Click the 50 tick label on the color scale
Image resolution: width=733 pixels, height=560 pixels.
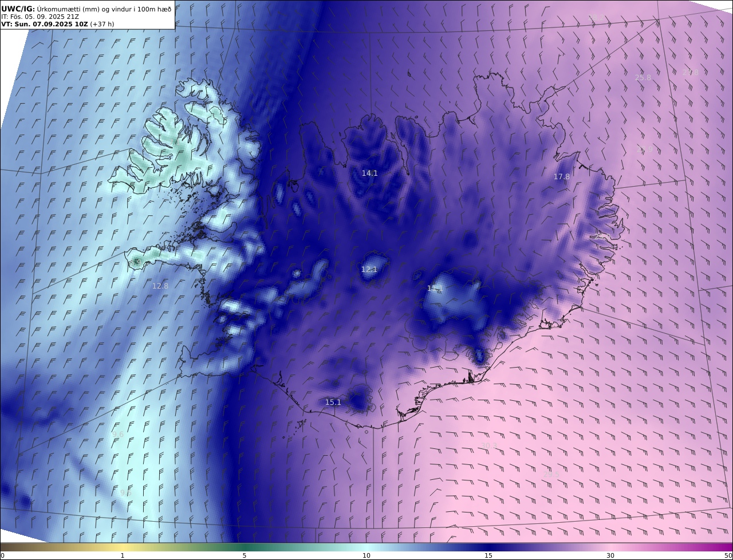coord(728,555)
